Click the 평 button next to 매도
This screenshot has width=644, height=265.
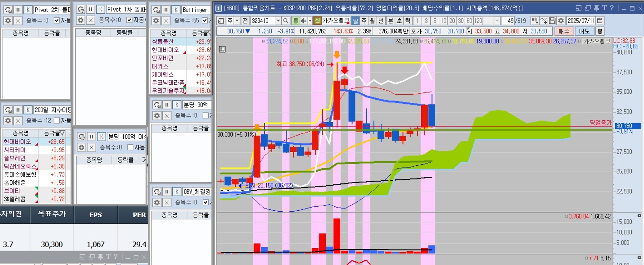coord(600,31)
